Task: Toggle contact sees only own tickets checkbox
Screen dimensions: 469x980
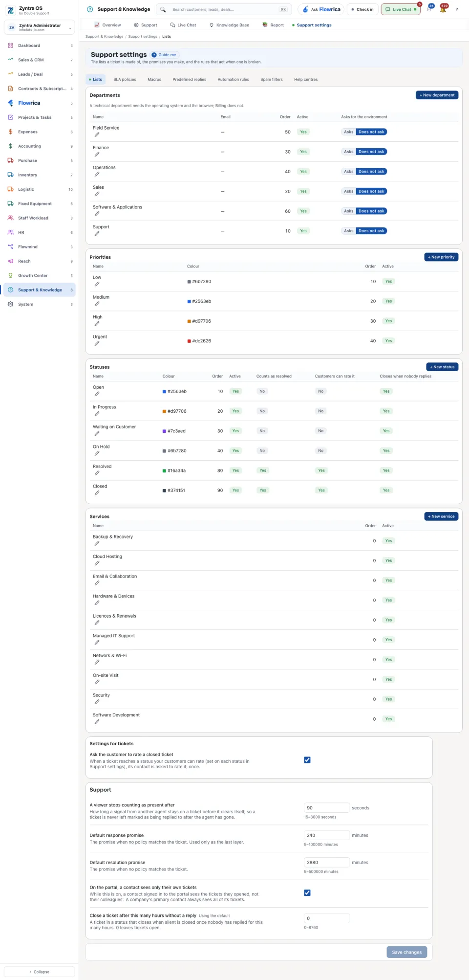Action: [307, 893]
